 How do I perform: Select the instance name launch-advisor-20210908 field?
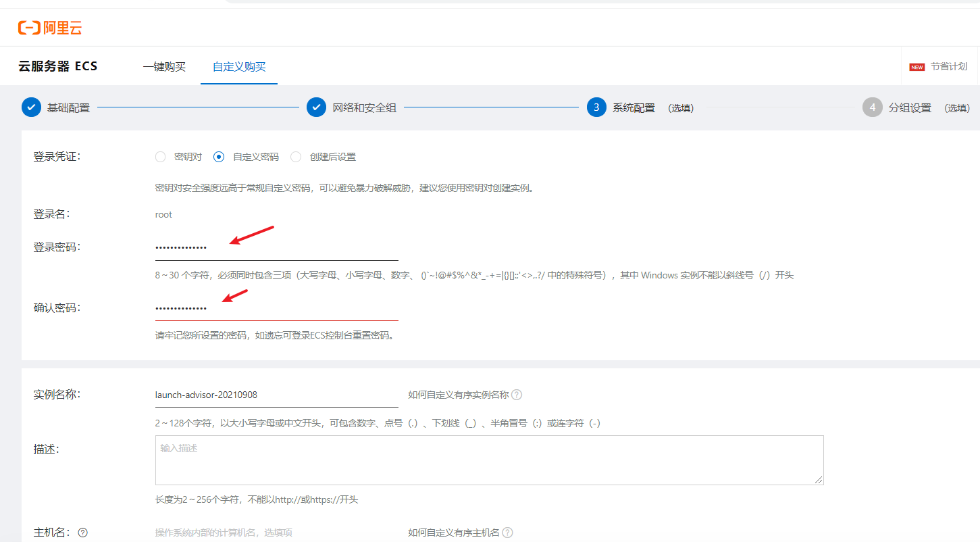[270, 393]
